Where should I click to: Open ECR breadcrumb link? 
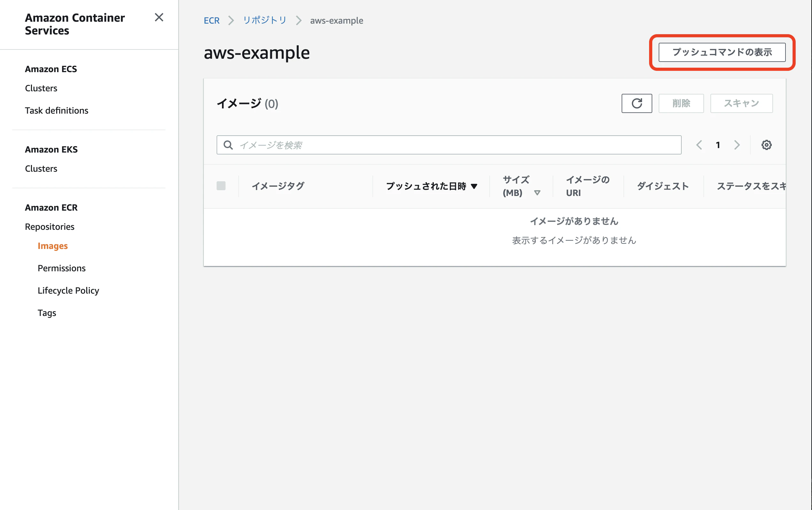pos(211,20)
